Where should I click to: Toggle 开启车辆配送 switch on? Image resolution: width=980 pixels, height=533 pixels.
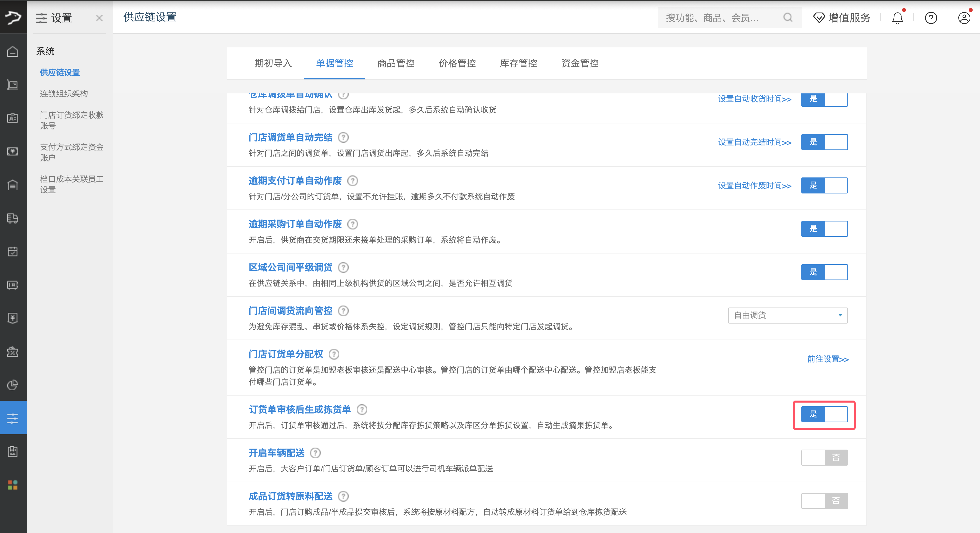[x=824, y=458]
